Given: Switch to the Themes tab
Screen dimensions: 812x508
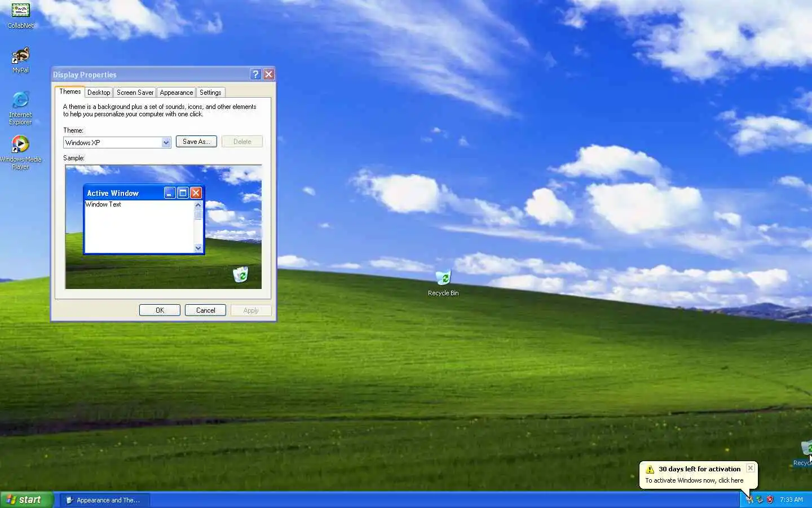Looking at the screenshot, I should (70, 91).
